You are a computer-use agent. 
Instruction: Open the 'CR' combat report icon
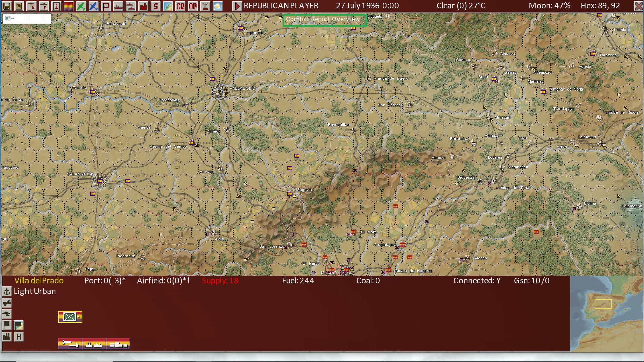pyautogui.click(x=180, y=6)
